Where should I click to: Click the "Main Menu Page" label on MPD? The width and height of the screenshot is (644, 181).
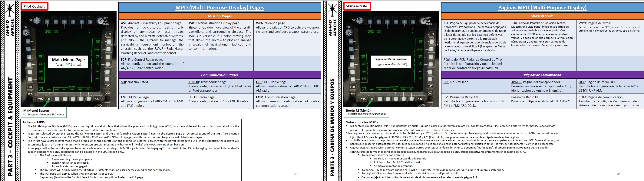coord(68,60)
